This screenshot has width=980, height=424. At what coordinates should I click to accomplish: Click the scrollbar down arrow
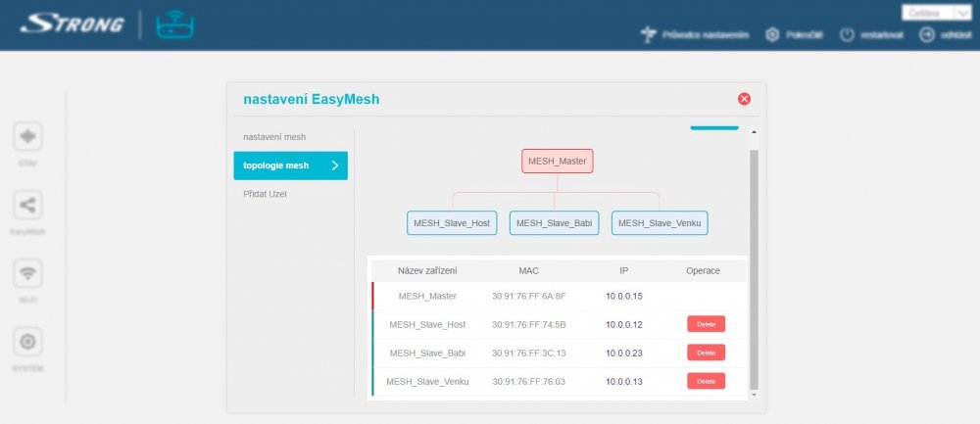point(754,395)
